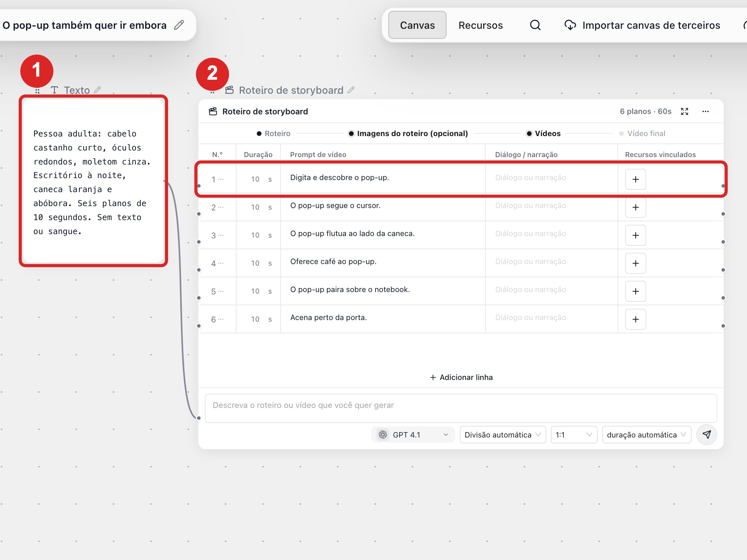Open row 4 options dots

[221, 263]
